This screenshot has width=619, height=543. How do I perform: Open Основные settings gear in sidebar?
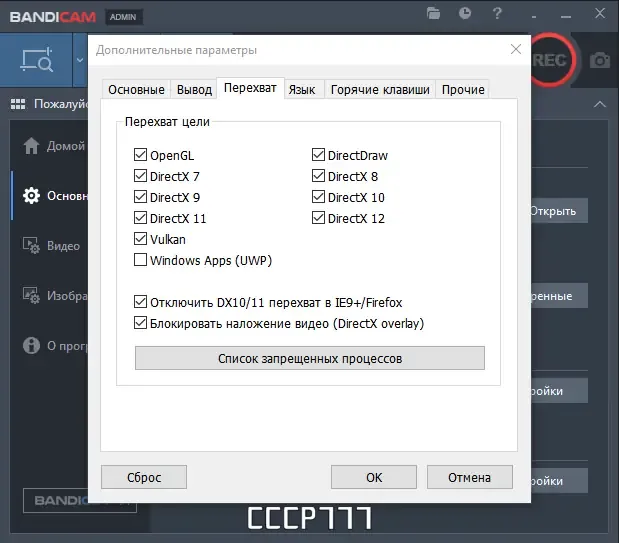click(x=54, y=195)
